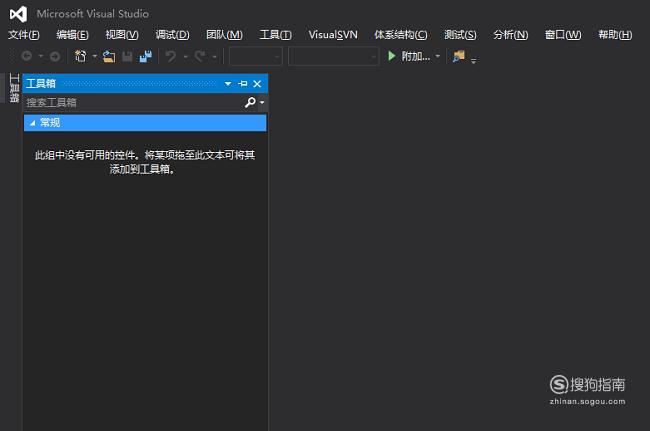Open the 帮助(H) menu

tap(615, 35)
